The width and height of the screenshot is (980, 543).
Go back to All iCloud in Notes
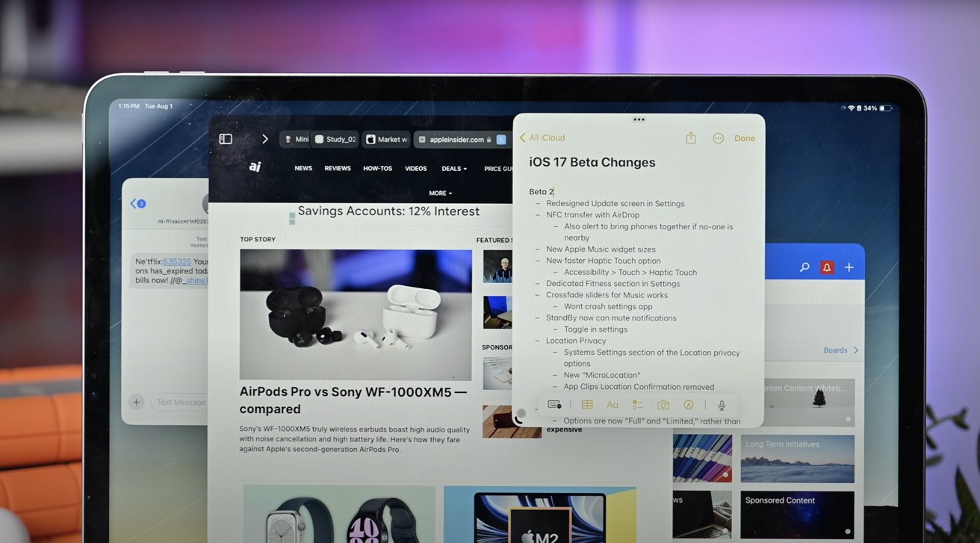tap(542, 138)
